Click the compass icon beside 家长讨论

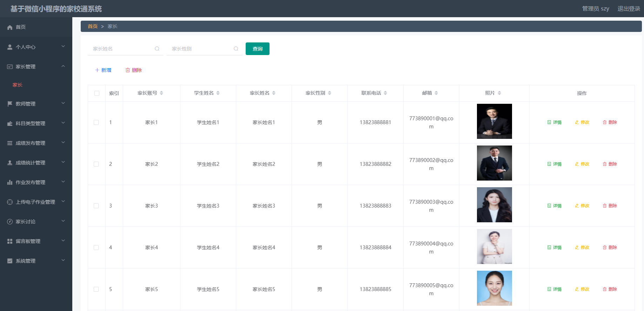[x=10, y=222]
